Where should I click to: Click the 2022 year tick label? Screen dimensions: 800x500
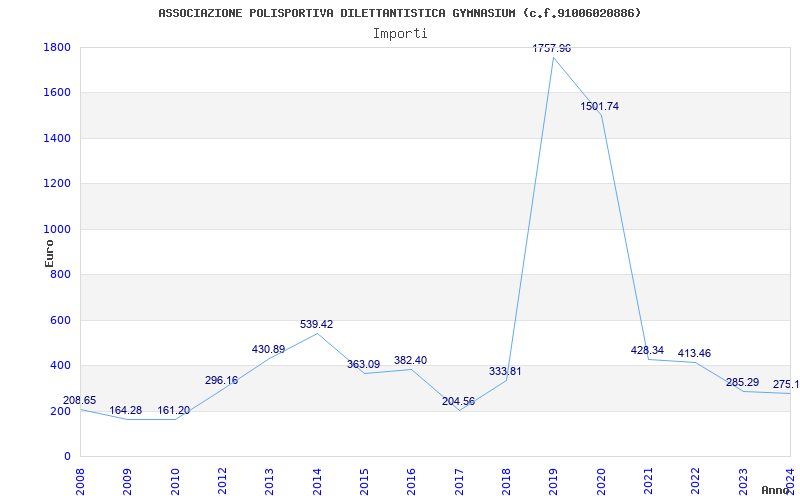[695, 482]
